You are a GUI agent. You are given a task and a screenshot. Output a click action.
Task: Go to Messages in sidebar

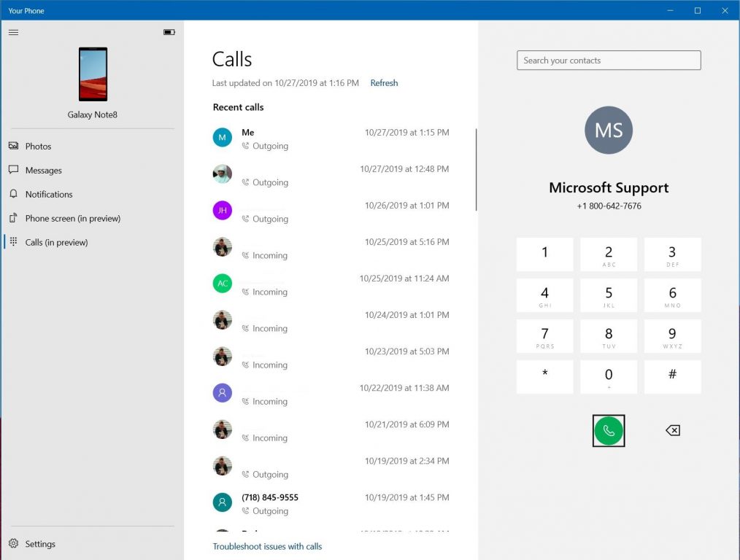click(x=43, y=171)
